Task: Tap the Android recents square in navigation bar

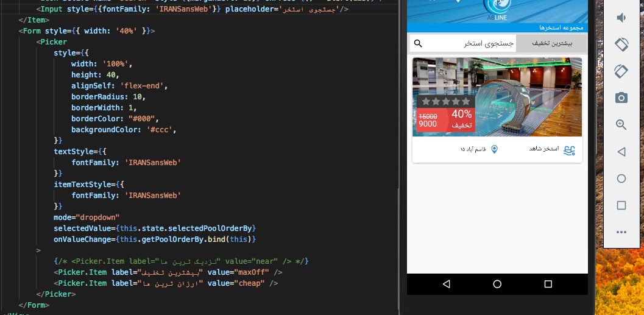Action: 548,284
